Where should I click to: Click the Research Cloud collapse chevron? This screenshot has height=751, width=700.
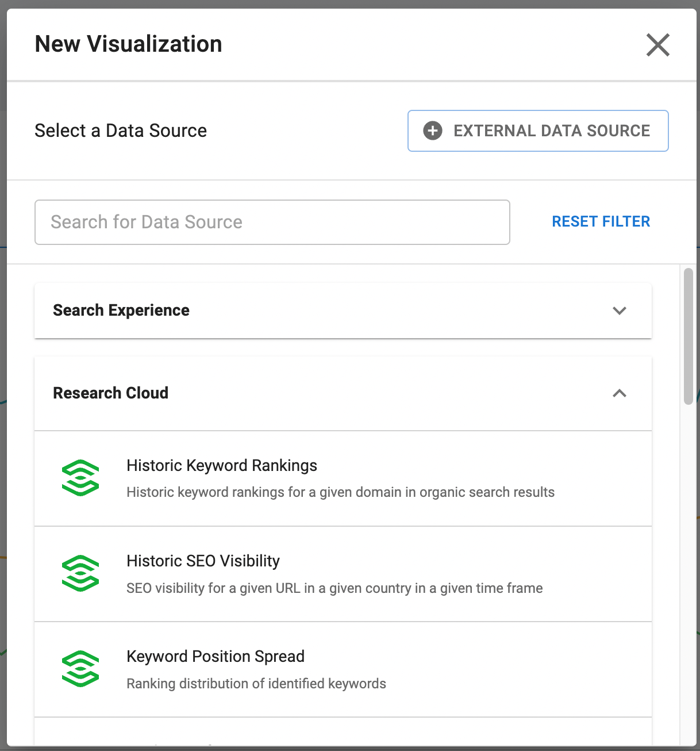pyautogui.click(x=620, y=393)
